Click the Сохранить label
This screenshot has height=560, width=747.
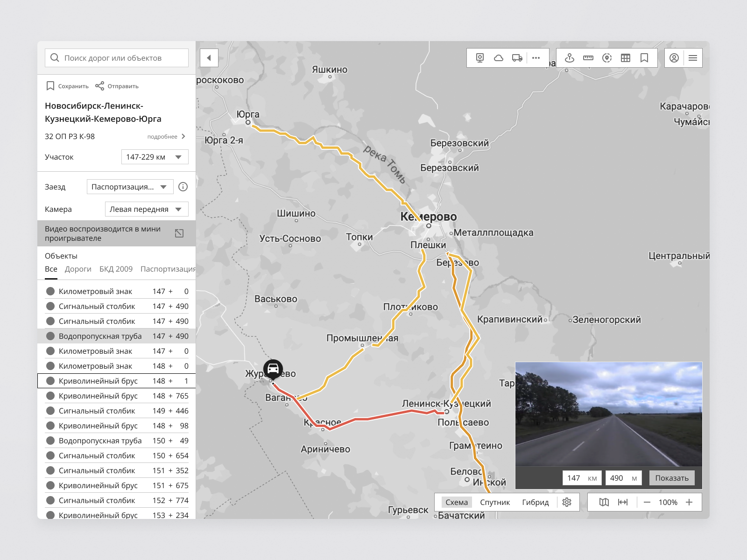point(73,86)
